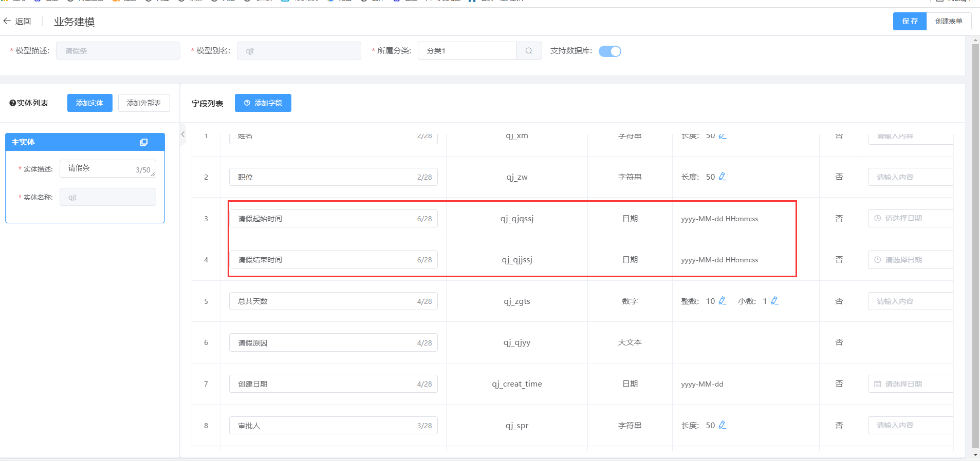The width and height of the screenshot is (980, 461).
Task: Collapse the entity list side panel
Action: click(183, 135)
